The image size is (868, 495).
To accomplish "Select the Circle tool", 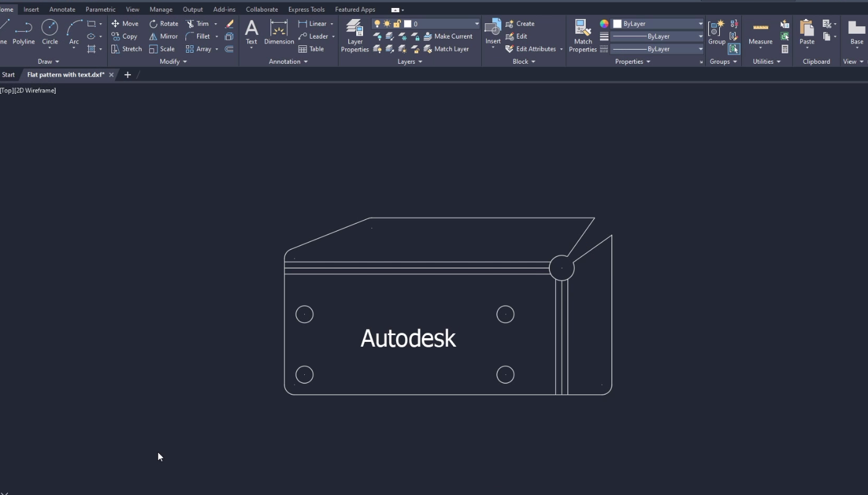I will pyautogui.click(x=50, y=32).
